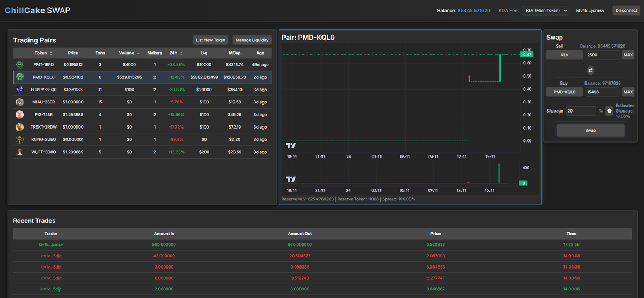This screenshot has height=298, width=644.
Task: Click trade amount out 960.000000
Action: (299, 245)
